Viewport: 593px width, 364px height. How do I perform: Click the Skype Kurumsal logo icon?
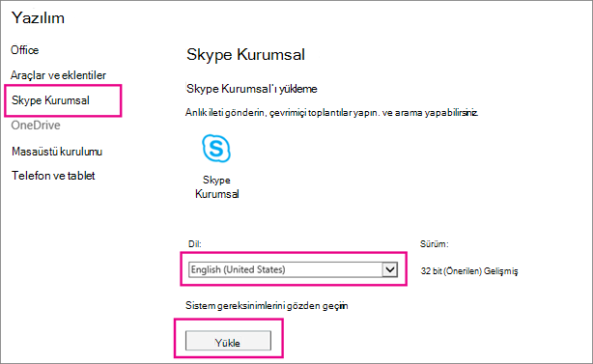coord(216,148)
